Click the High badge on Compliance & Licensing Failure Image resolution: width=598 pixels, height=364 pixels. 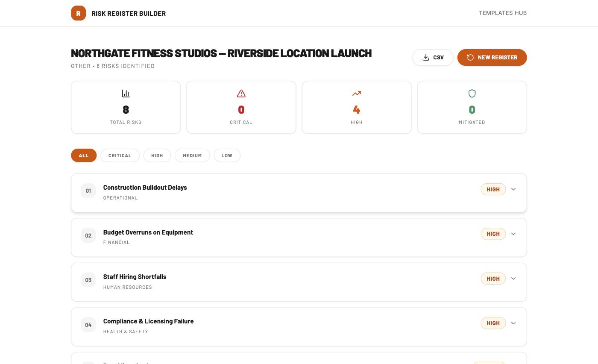tap(493, 323)
